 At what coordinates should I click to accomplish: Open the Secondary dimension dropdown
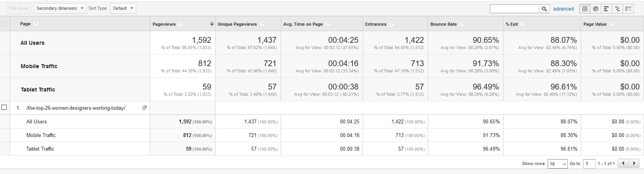pyautogui.click(x=60, y=8)
